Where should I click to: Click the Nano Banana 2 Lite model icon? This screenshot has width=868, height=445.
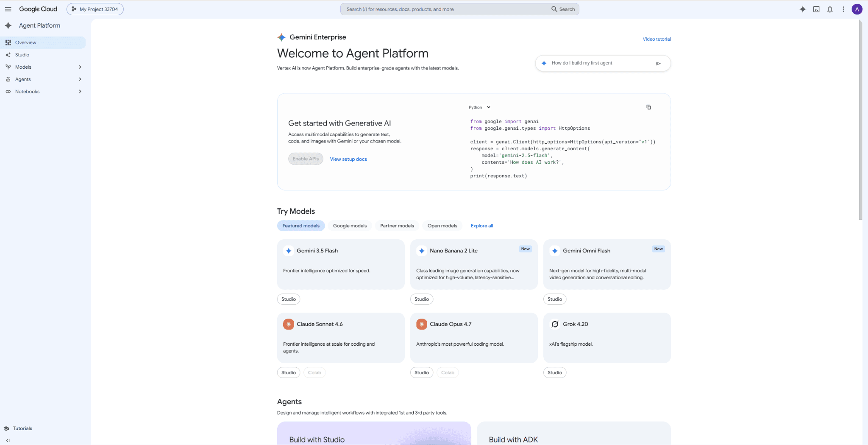coord(422,251)
